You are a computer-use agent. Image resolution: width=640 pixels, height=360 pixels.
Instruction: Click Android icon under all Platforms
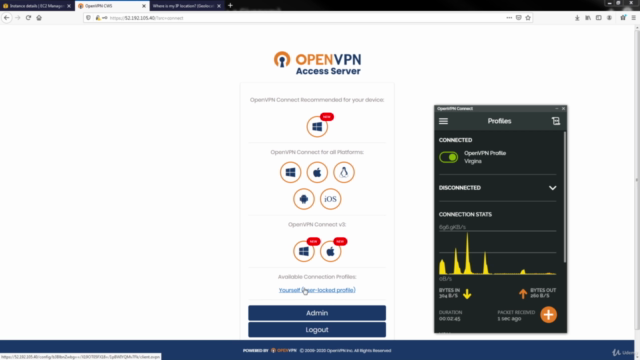point(304,199)
